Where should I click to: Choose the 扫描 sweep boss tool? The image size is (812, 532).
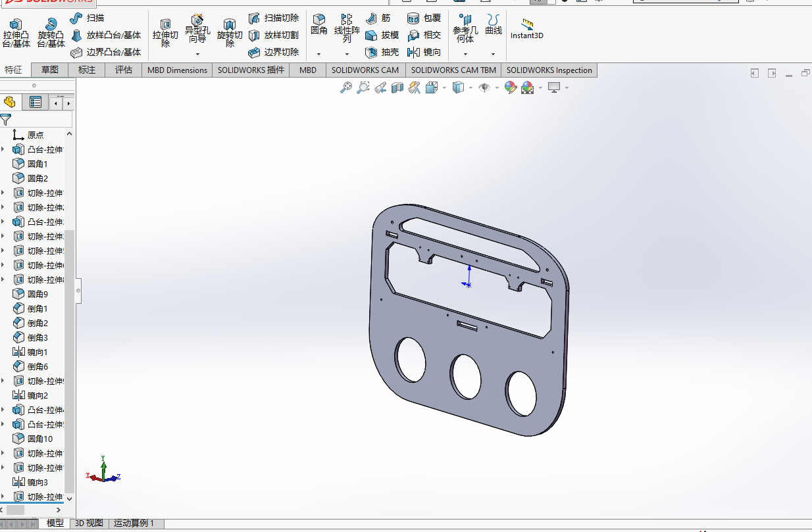coord(87,18)
